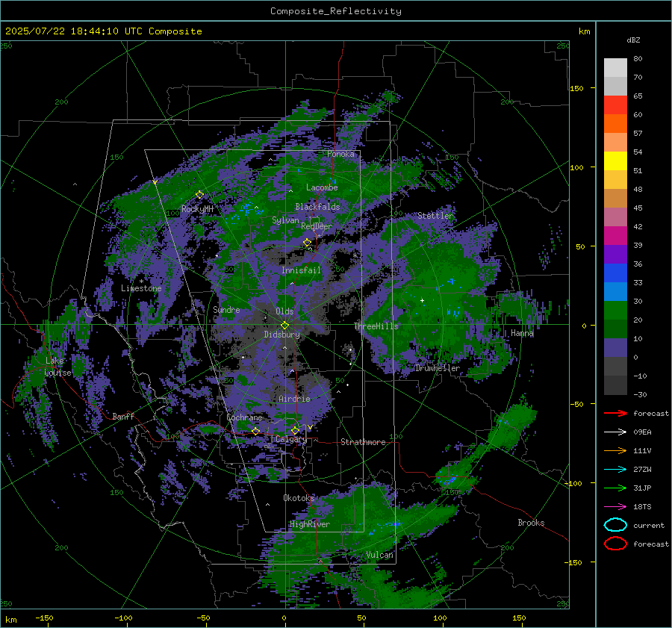Click the Drumheller city label

click(438, 368)
